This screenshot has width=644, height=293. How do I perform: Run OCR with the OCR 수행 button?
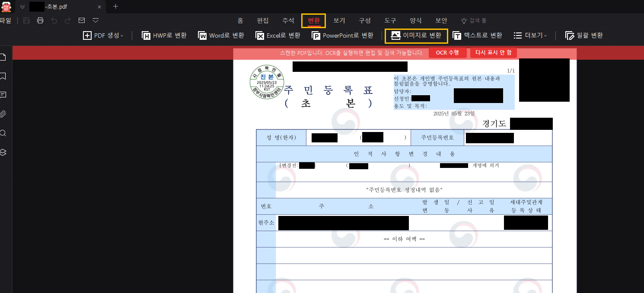448,52
